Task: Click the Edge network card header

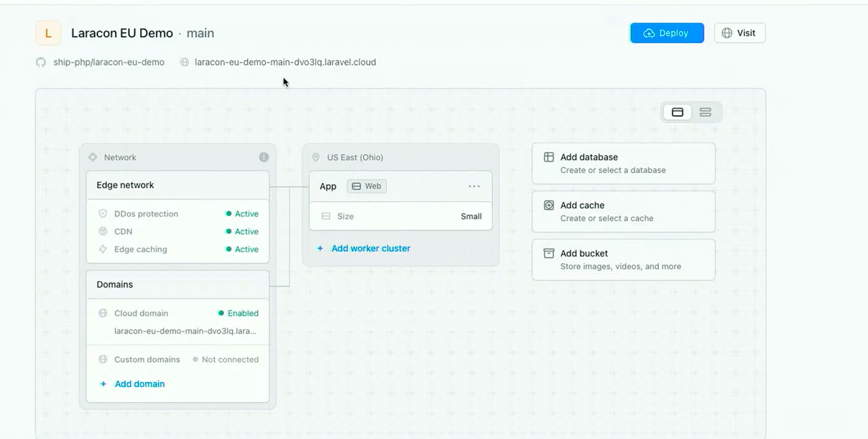Action: click(x=177, y=185)
